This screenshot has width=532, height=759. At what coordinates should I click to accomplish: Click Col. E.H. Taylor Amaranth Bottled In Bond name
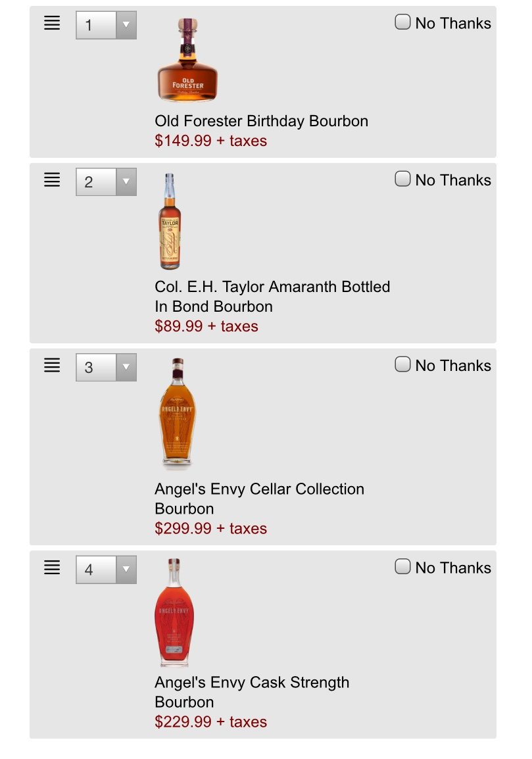click(272, 296)
